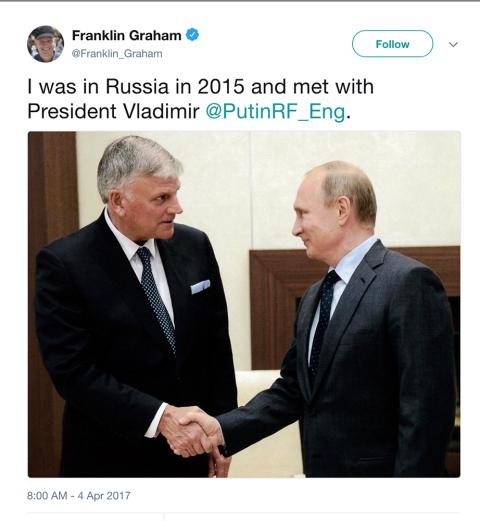Viewport: 480px width, 521px height.
Task: Open the @PutinRF_Eng mention link
Action: [x=275, y=111]
